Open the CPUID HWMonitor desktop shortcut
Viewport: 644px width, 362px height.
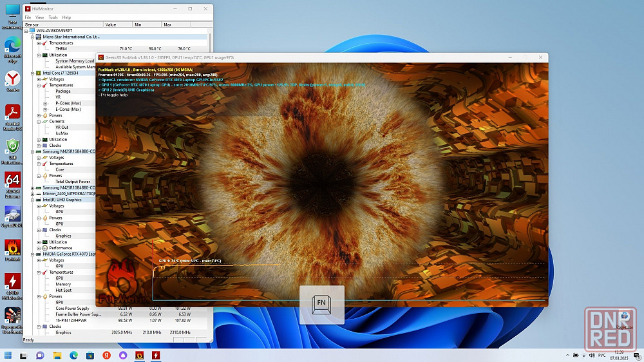12,287
